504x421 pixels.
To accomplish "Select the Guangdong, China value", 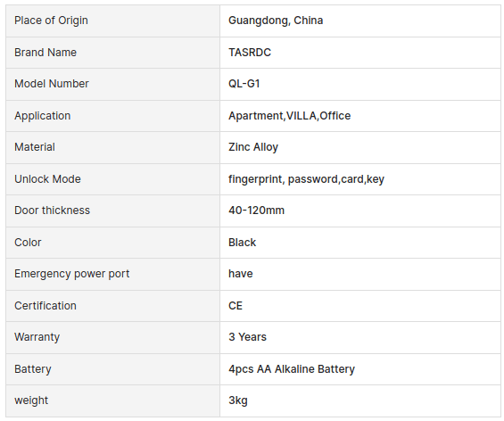I will click(x=276, y=21).
